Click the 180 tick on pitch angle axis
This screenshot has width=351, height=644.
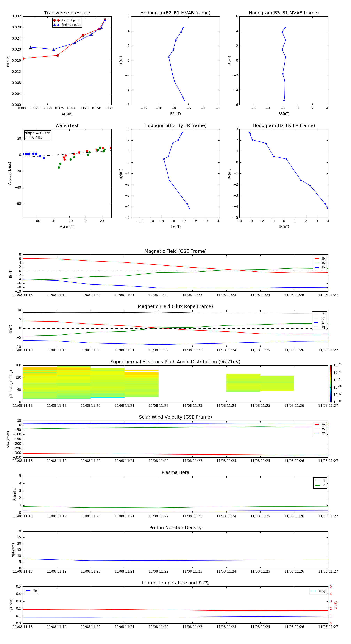tap(18, 365)
